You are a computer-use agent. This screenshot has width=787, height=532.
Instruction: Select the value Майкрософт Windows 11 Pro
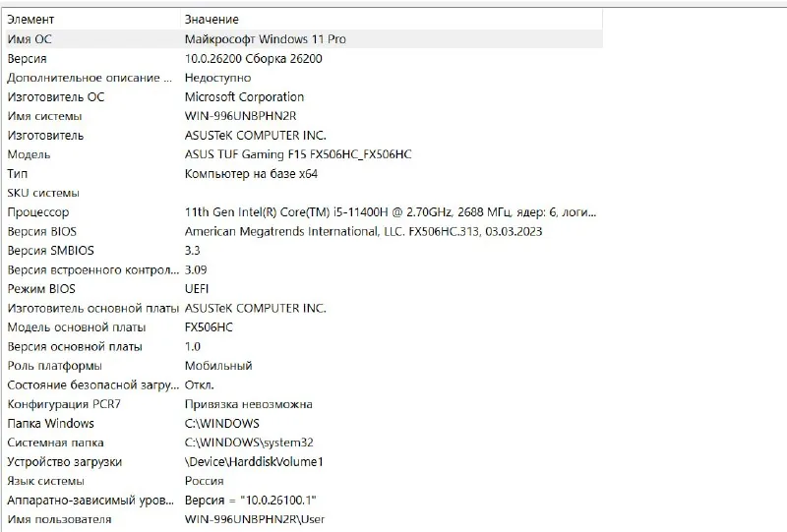[265, 39]
